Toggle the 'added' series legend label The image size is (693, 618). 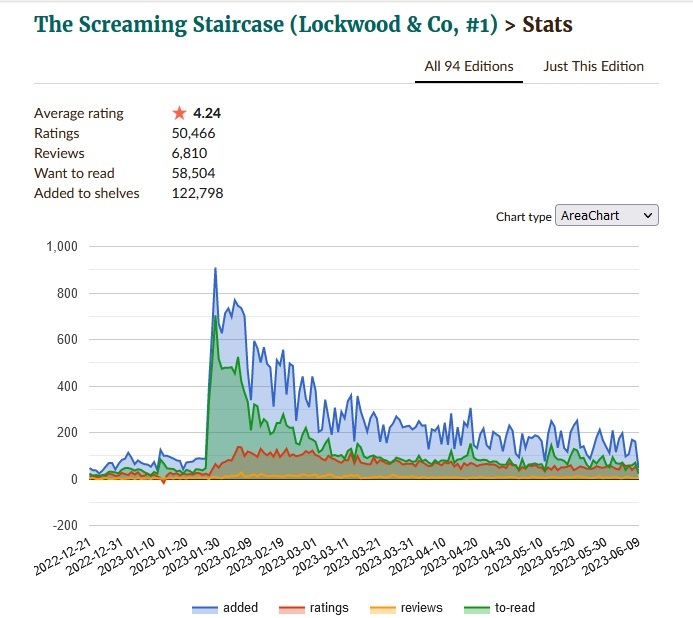tap(241, 607)
